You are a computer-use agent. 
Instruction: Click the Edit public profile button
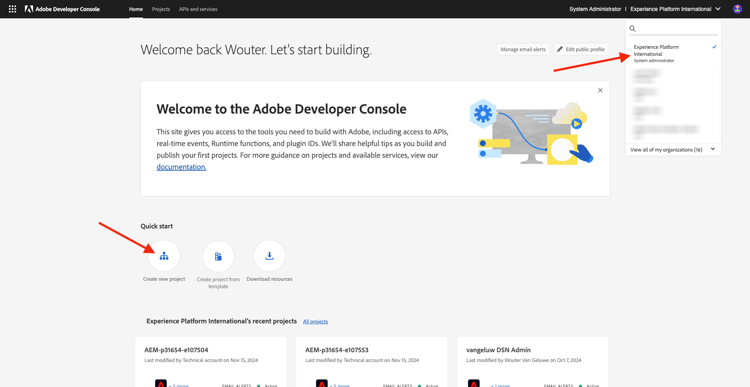pos(581,49)
